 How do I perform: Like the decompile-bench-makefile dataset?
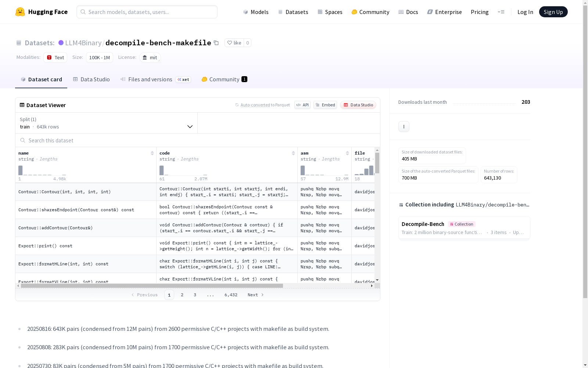pos(234,43)
